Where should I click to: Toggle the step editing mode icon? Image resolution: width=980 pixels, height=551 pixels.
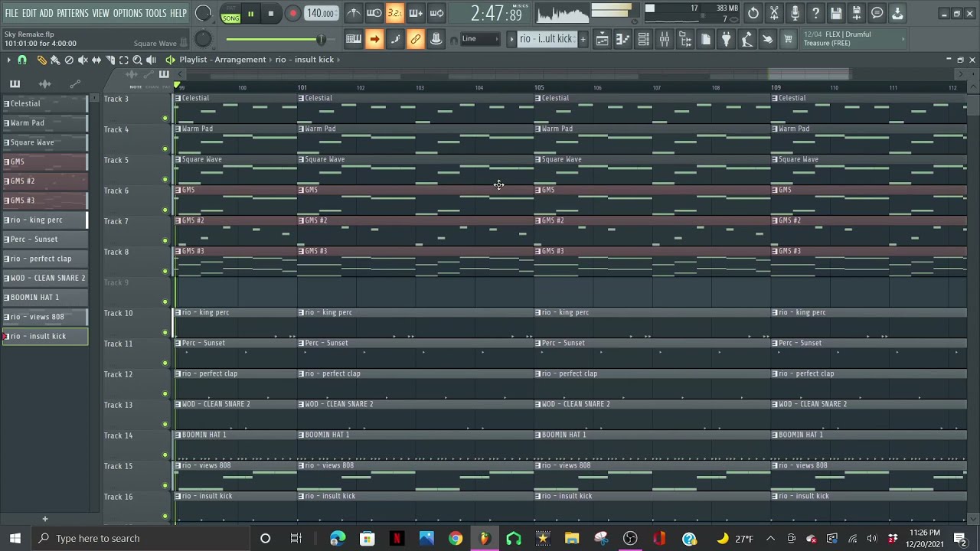395,39
